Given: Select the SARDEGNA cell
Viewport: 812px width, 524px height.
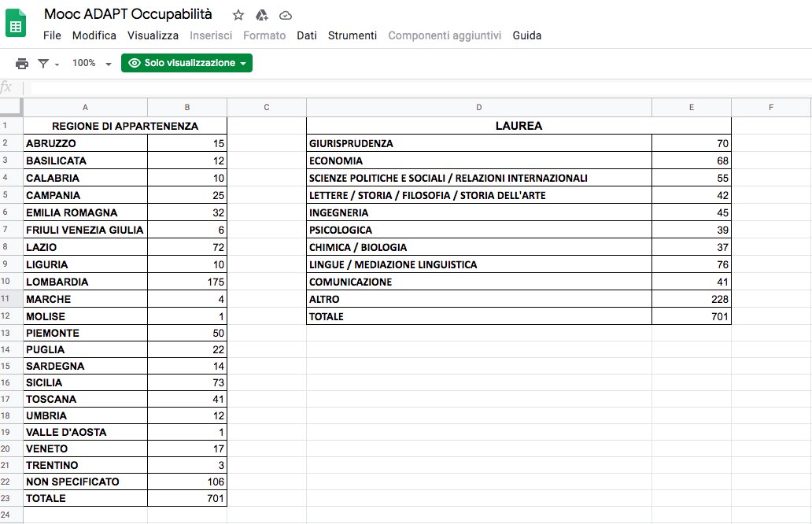Looking at the screenshot, I should coord(86,366).
